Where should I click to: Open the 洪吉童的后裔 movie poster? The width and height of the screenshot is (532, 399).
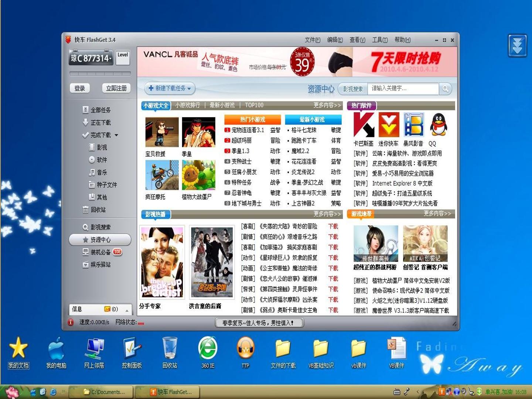(212, 262)
